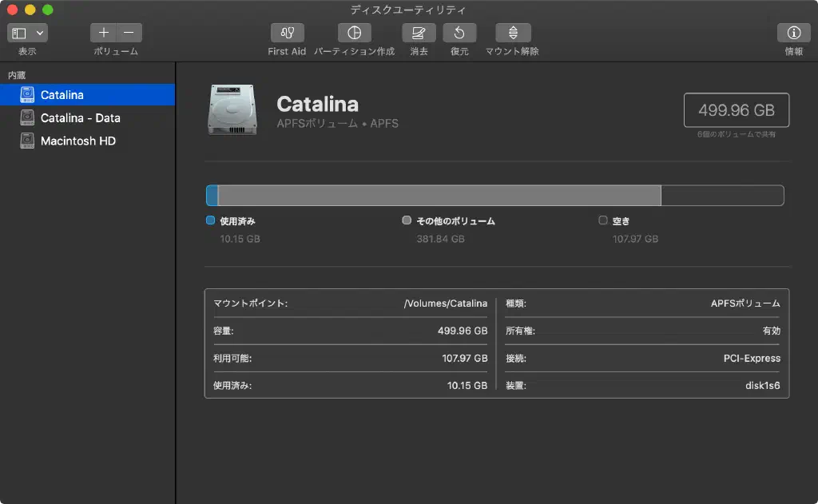Click the free space (空き) legend box
818x504 pixels.
click(603, 220)
